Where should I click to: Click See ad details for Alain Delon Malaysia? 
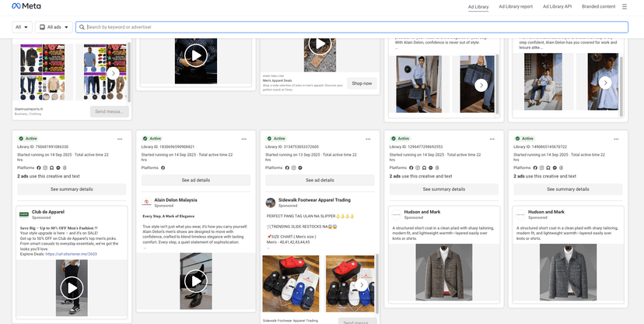[x=195, y=180]
